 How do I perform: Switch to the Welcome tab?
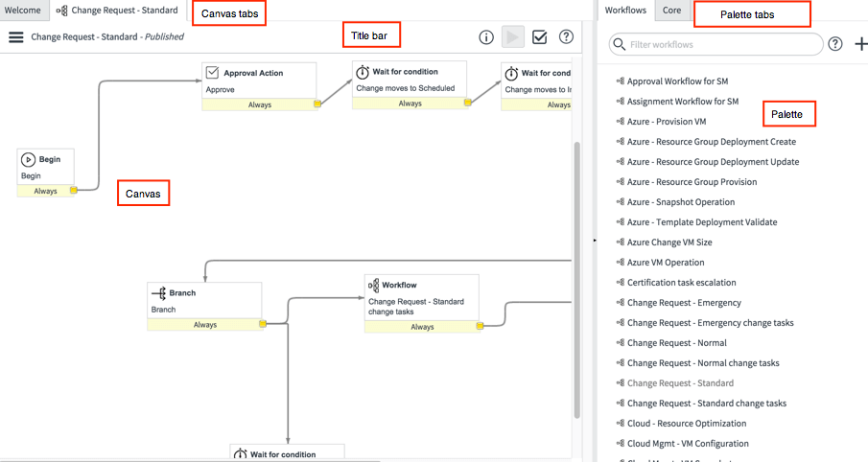pyautogui.click(x=23, y=10)
